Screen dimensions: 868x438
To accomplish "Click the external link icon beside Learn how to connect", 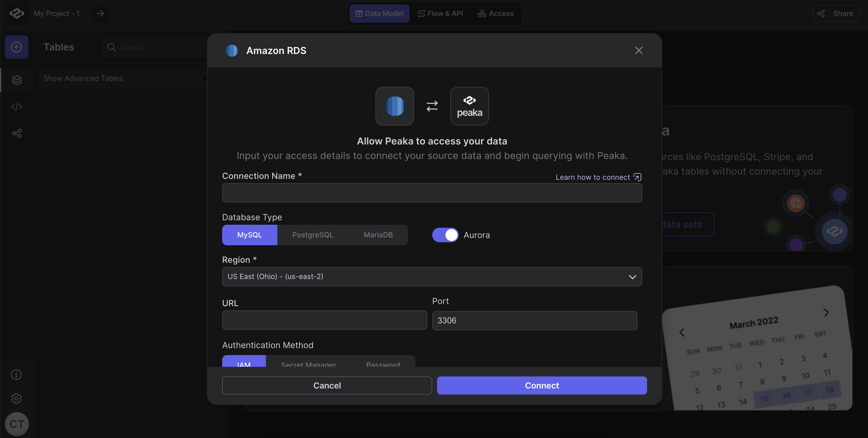I will (637, 177).
